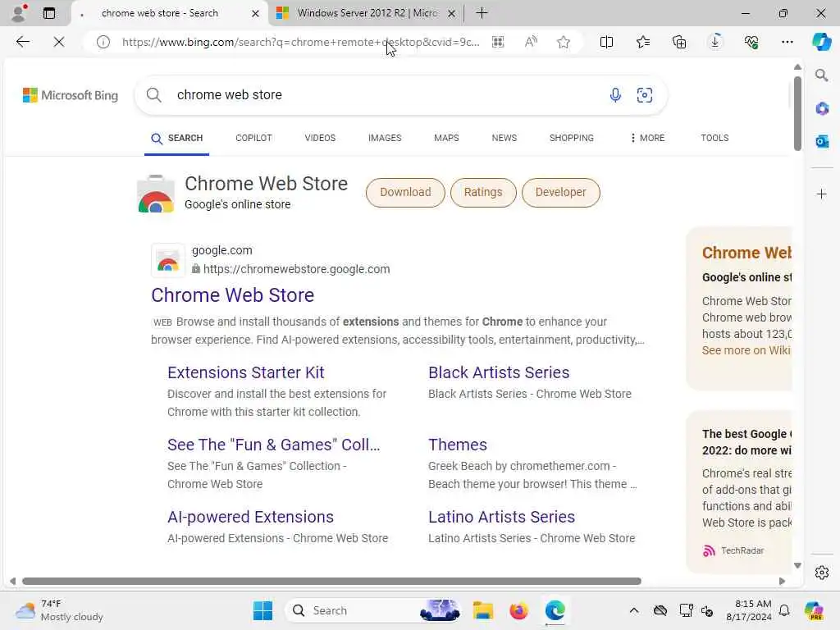The height and width of the screenshot is (630, 840).
Task: Open AI-powered Extensions link
Action: coord(250,517)
